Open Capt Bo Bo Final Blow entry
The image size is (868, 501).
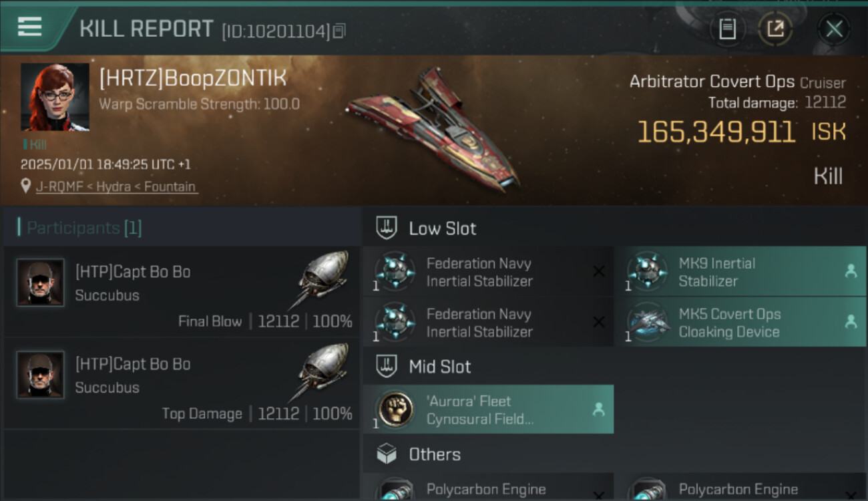click(x=180, y=292)
